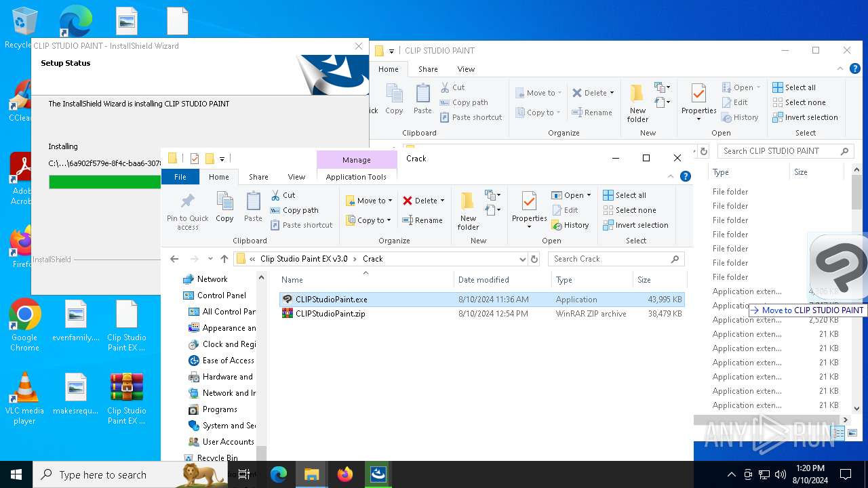Create New folder in Crack window

468,211
